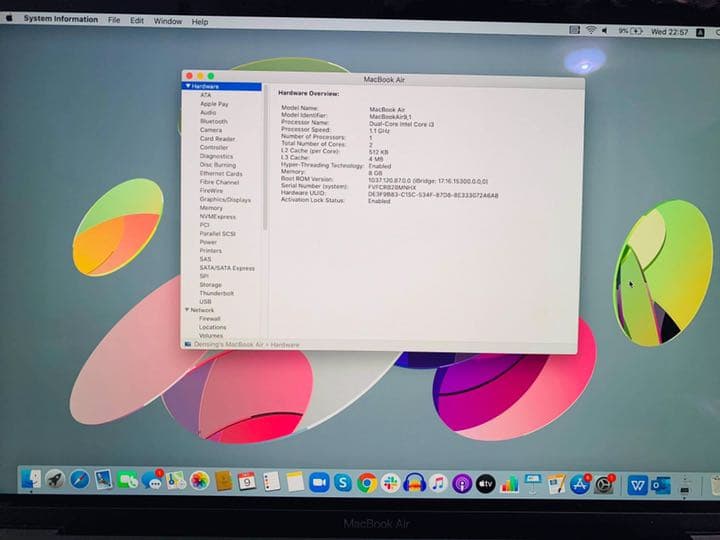Select Firewall under Network
Image resolution: width=720 pixels, height=540 pixels.
point(209,319)
